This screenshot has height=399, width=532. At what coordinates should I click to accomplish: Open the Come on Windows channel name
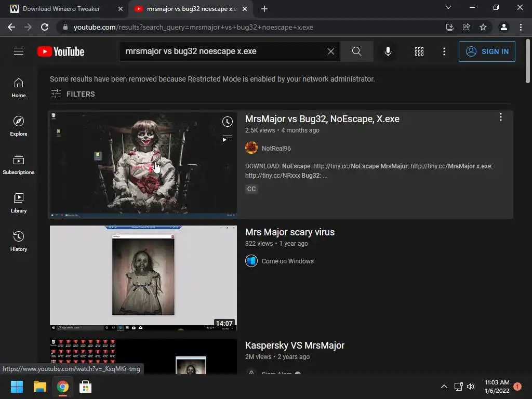click(x=288, y=261)
